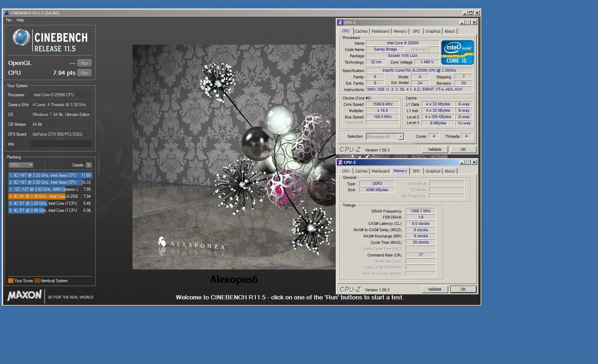598x364 pixels.
Task: Switch to Caches tab in lower CPU-Z window
Action: point(361,171)
